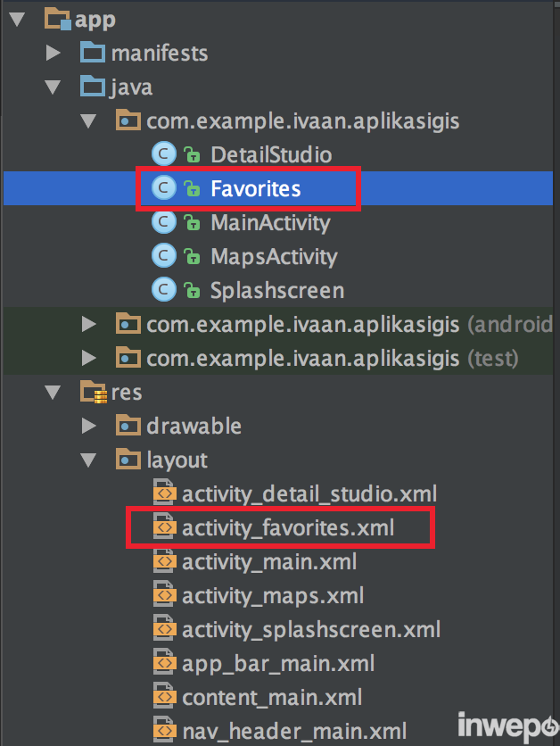560x746 pixels.
Task: Open activity_main.xml layout file
Action: click(x=268, y=561)
